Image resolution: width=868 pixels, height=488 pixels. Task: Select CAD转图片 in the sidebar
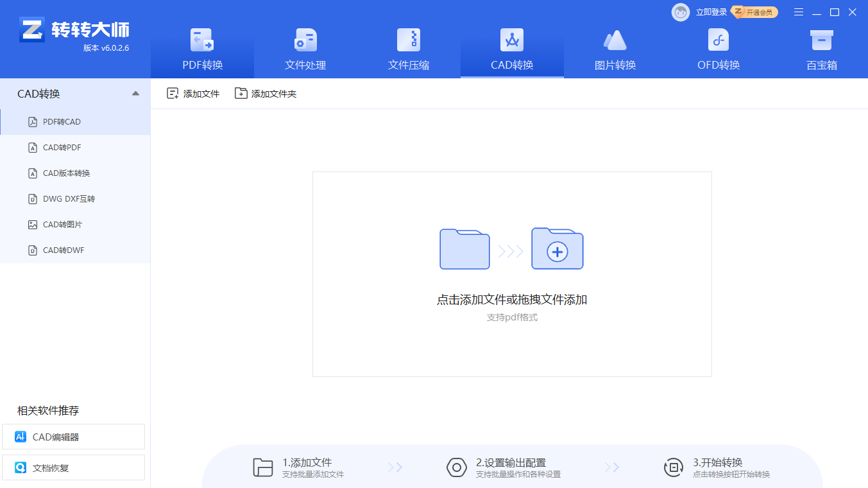click(61, 224)
